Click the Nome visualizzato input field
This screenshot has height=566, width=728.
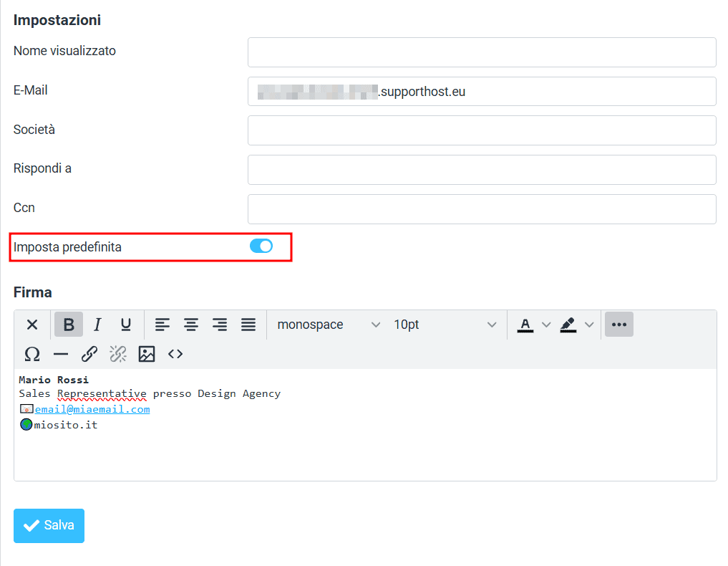pos(482,52)
